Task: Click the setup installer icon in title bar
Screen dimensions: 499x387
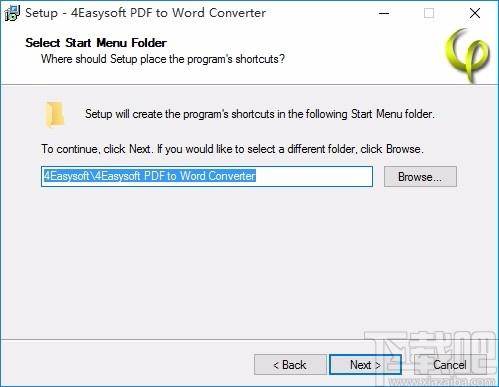Action: pos(12,13)
